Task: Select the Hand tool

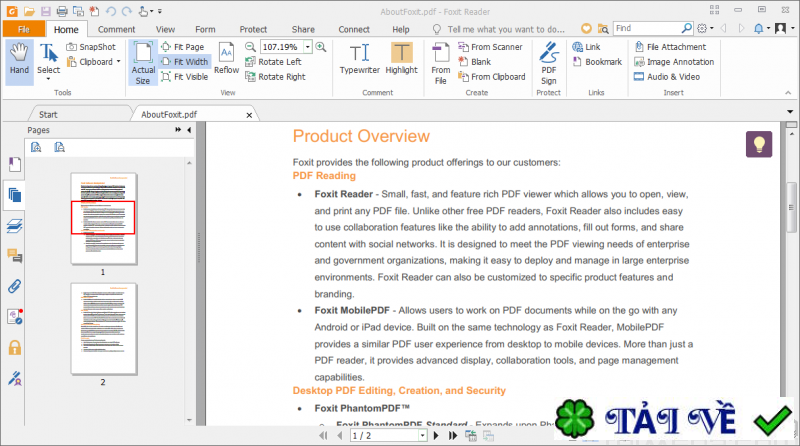Action: click(19, 59)
